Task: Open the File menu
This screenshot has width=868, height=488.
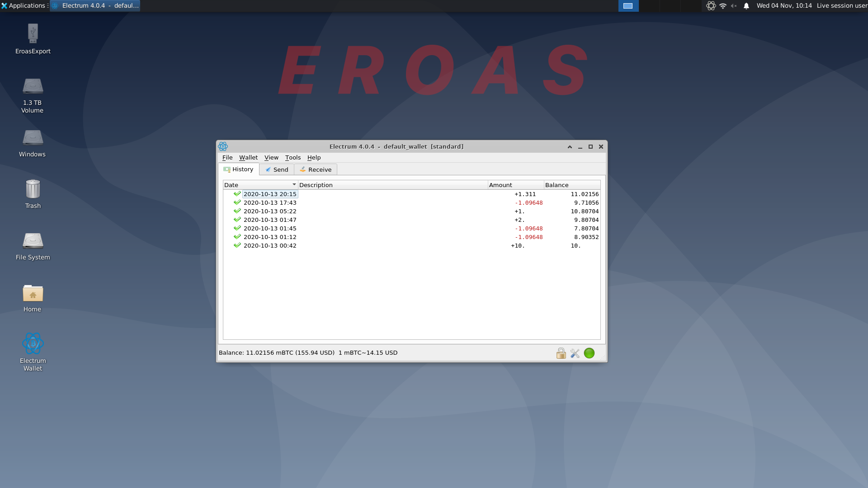Action: coord(227,157)
